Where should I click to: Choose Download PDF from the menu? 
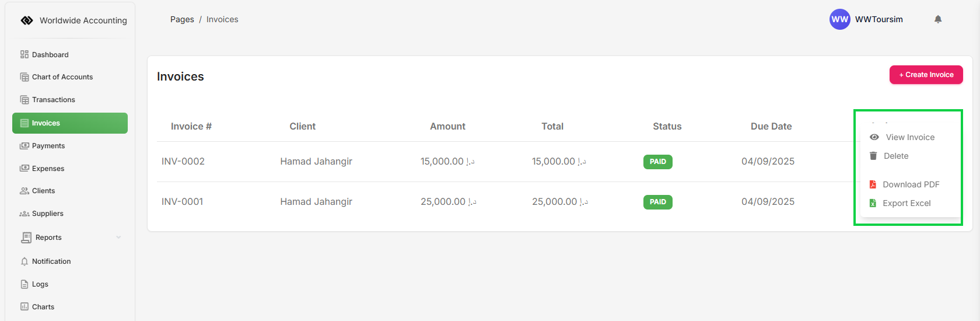click(x=911, y=184)
